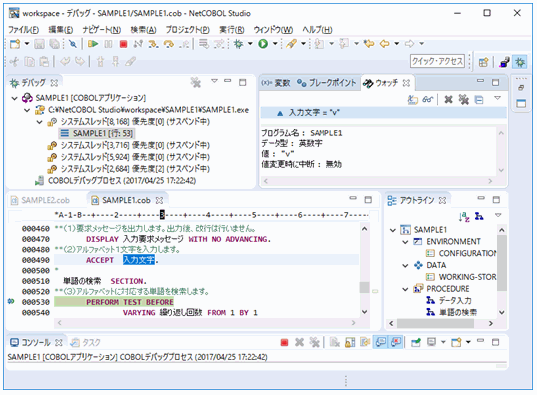The height and width of the screenshot is (395, 537).
Task: Click the vertical scrollbar of the code editor
Action: click(364, 270)
